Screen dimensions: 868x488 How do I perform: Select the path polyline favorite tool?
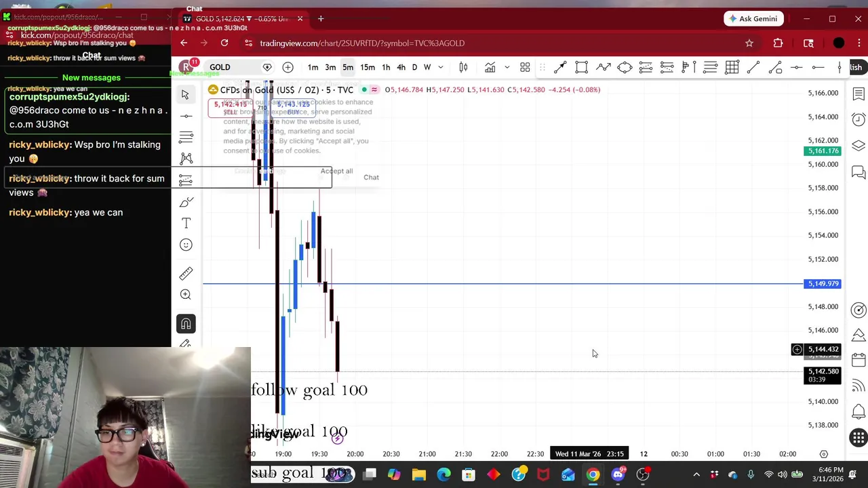tap(603, 67)
